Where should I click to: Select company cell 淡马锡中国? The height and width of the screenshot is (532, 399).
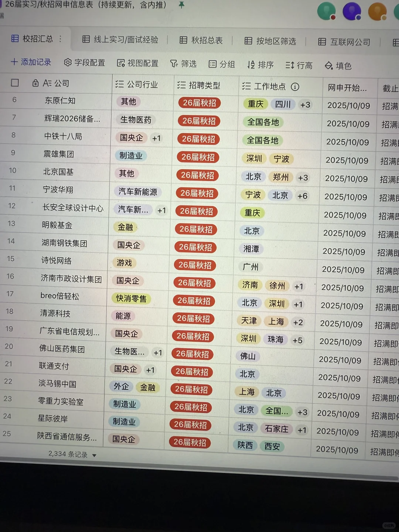tap(57, 384)
